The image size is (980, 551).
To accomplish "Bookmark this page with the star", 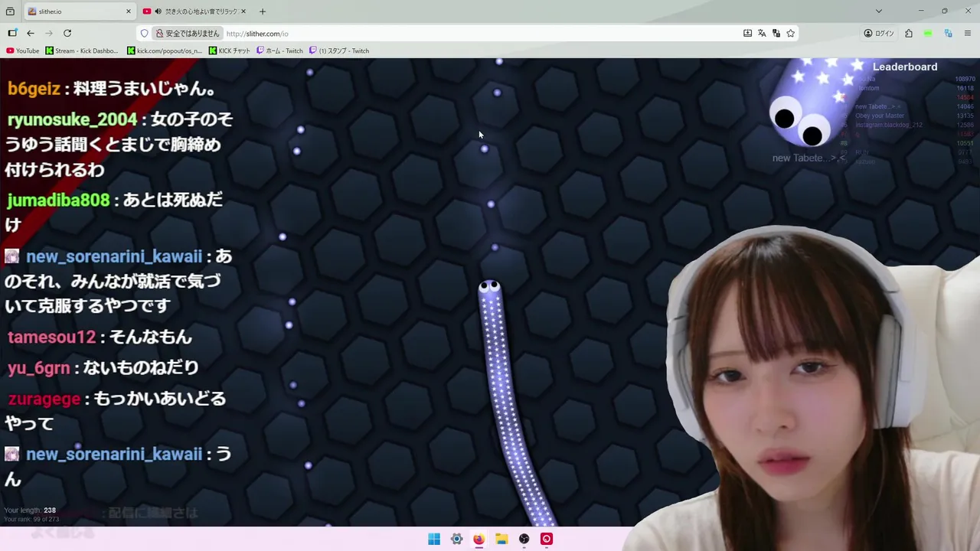I will (791, 33).
